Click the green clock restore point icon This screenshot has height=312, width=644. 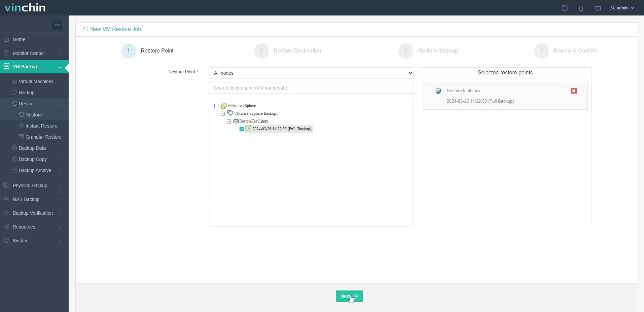click(x=248, y=129)
